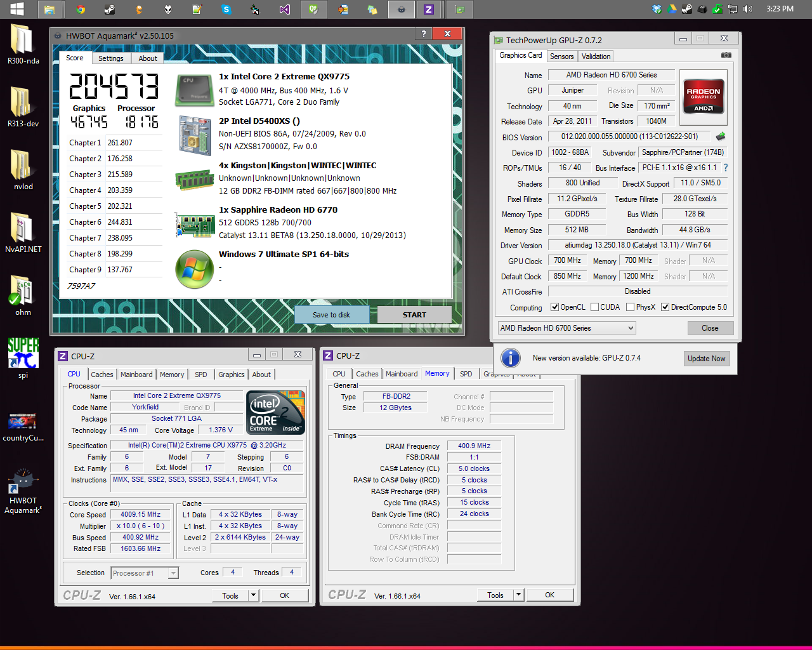
Task: Click the START button in Aquamark
Action: tap(414, 315)
